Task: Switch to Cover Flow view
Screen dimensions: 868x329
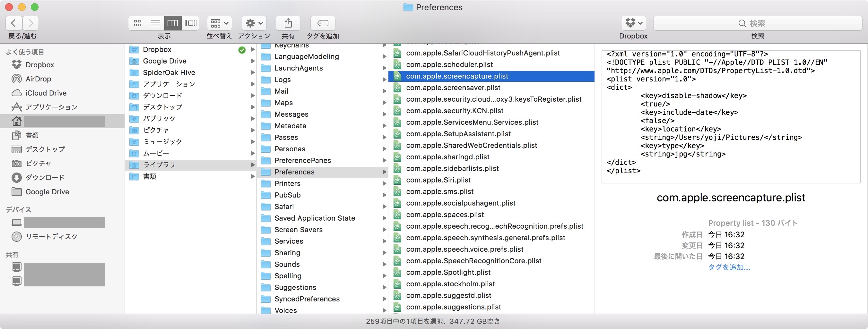Action: pos(191,23)
